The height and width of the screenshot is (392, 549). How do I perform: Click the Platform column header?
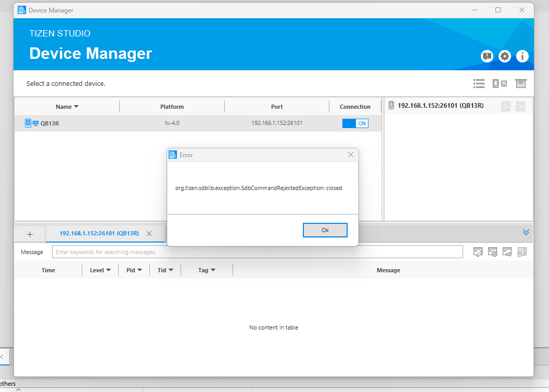[172, 107]
